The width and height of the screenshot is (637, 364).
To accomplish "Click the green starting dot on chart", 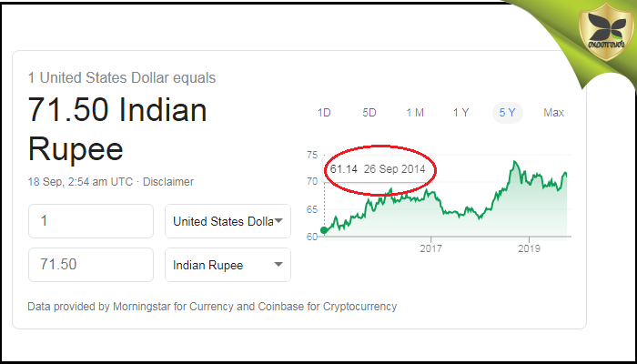I will [x=325, y=230].
